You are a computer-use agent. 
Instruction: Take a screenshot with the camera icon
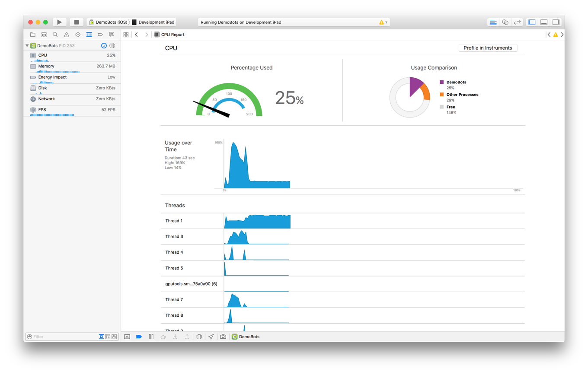point(223,337)
